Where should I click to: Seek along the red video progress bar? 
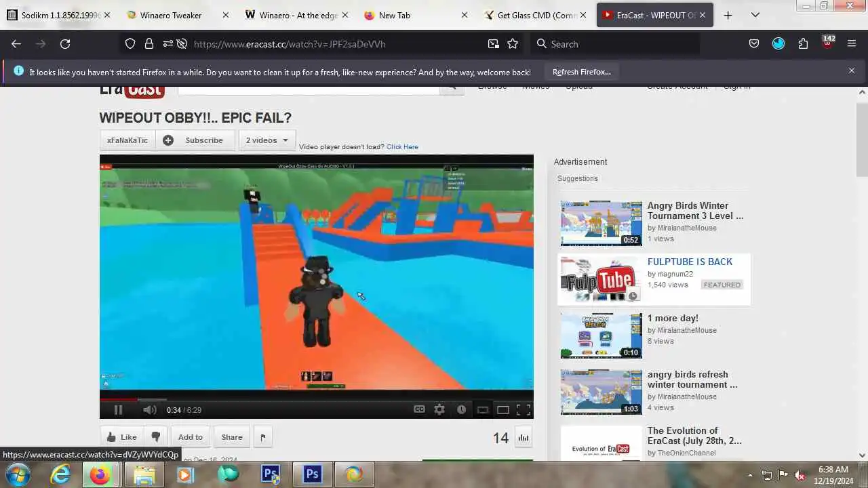coord(119,399)
